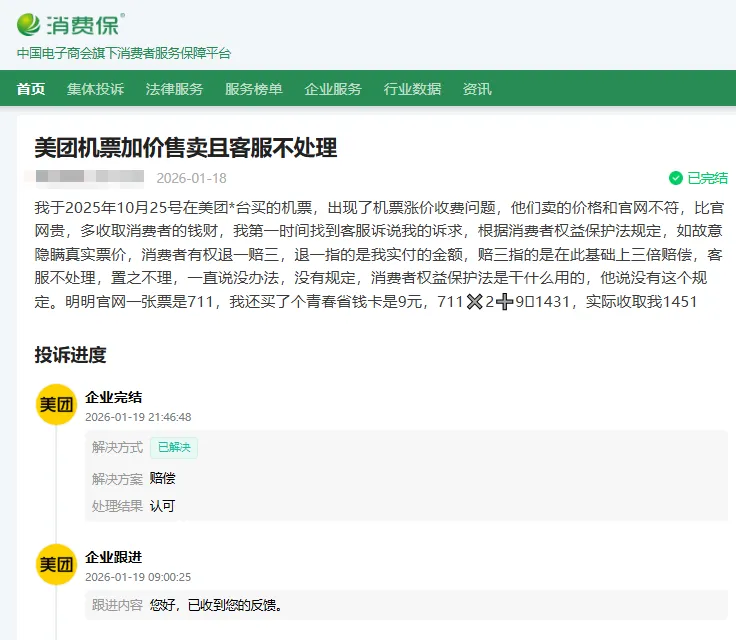Click the 企业完结 step title
The image size is (736, 640).
point(114,397)
